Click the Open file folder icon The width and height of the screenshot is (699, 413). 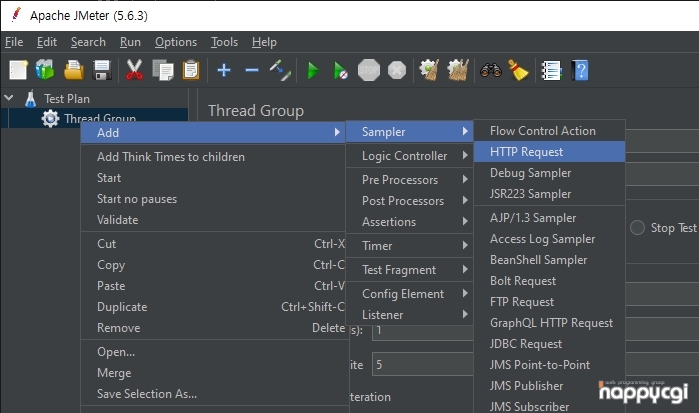point(74,70)
